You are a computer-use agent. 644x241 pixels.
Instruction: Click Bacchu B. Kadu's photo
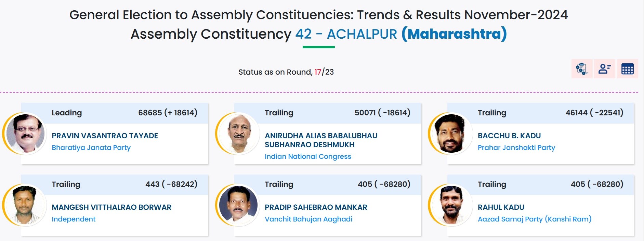pyautogui.click(x=451, y=134)
